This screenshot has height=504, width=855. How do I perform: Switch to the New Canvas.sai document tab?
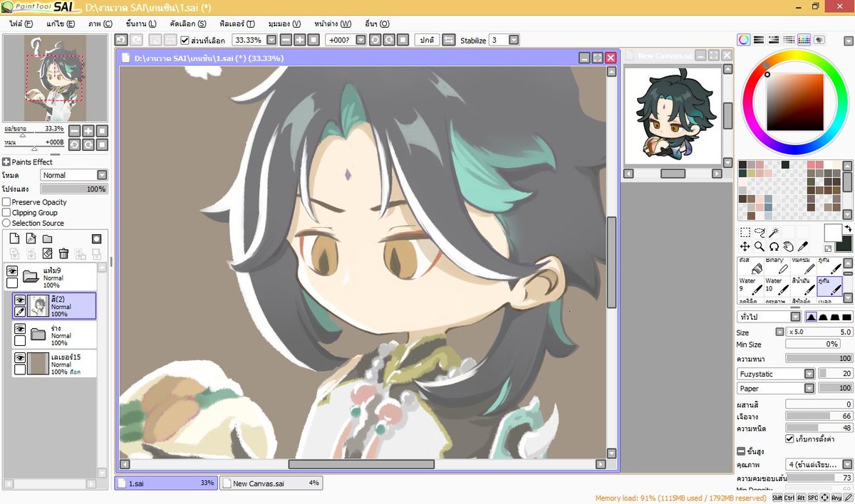[x=271, y=483]
